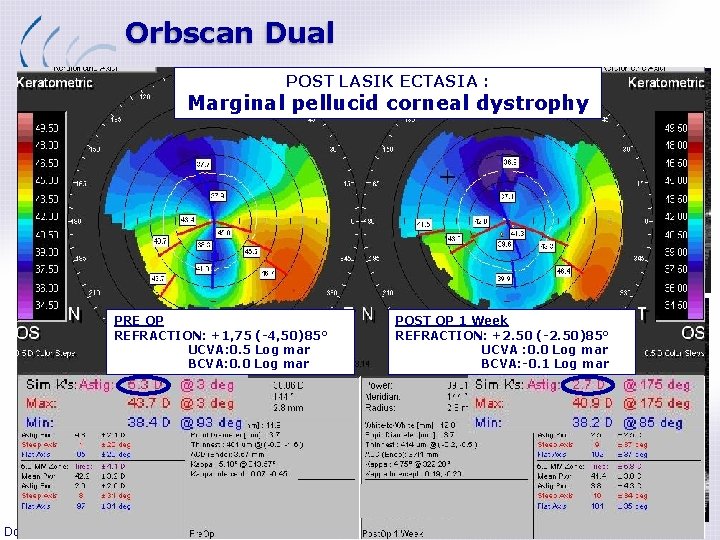The image size is (720, 540).
Task: Click "Flat Axis 97" in the pre-op zone table
Action: (x=53, y=506)
